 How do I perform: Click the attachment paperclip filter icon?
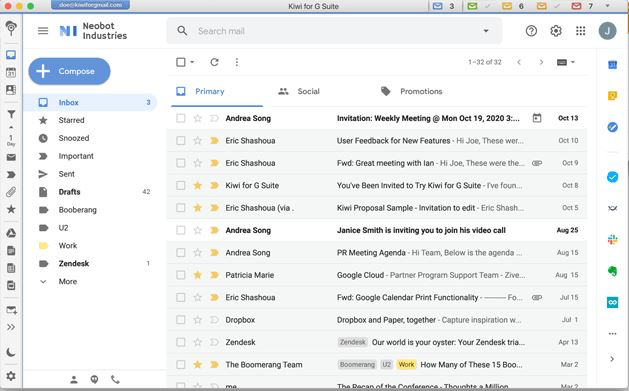point(11,192)
